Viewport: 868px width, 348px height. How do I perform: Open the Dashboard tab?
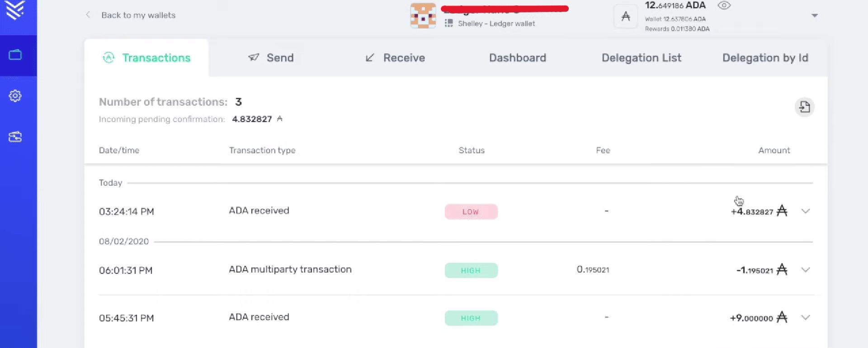518,58
